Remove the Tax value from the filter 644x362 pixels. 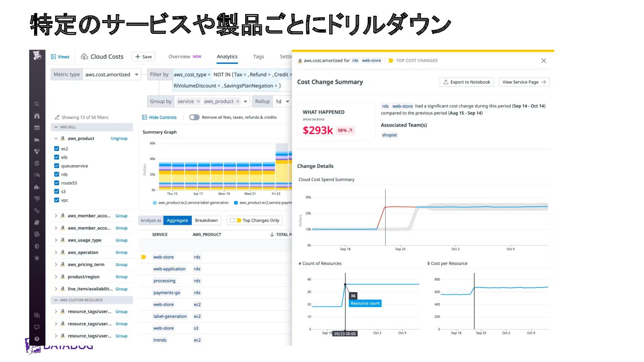[x=245, y=75]
